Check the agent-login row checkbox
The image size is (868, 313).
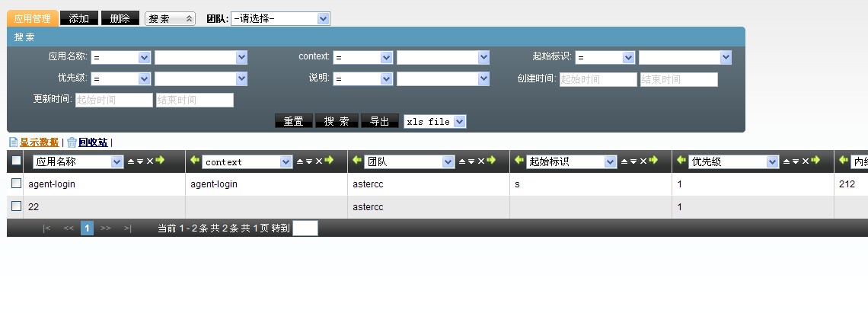[16, 184]
